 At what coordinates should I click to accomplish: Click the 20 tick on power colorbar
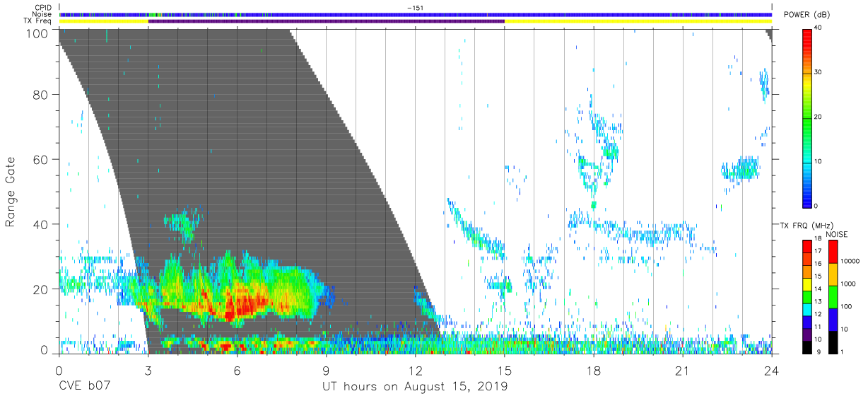819,117
